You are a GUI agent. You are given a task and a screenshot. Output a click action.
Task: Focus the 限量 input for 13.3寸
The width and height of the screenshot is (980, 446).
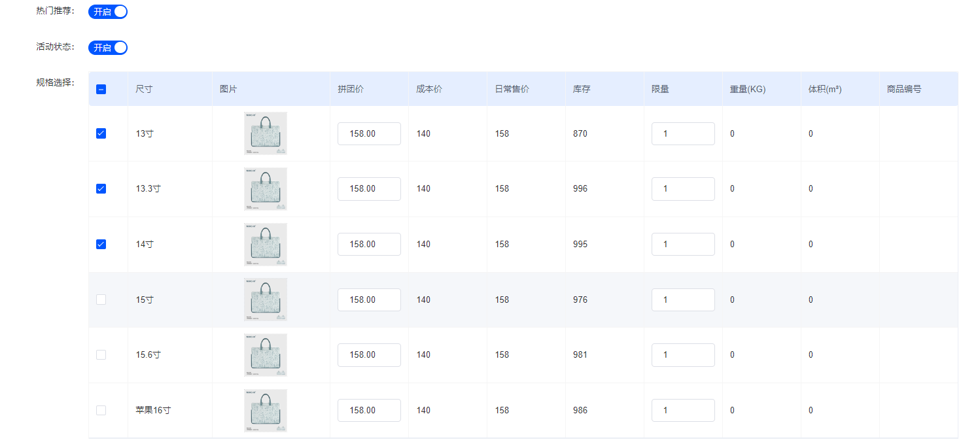point(683,188)
